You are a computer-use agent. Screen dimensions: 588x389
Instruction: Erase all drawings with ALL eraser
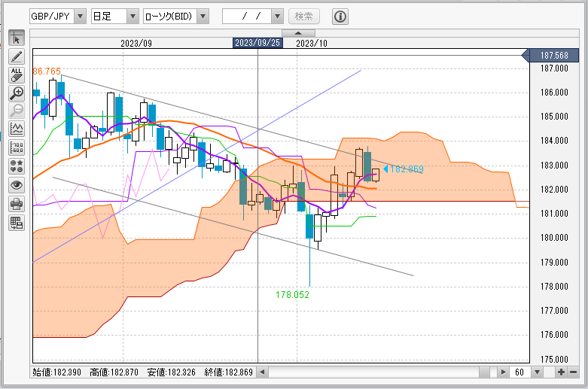tap(17, 75)
